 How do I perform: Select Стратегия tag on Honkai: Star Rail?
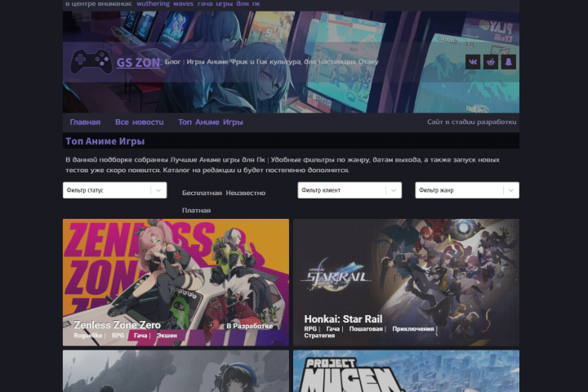[x=319, y=336]
